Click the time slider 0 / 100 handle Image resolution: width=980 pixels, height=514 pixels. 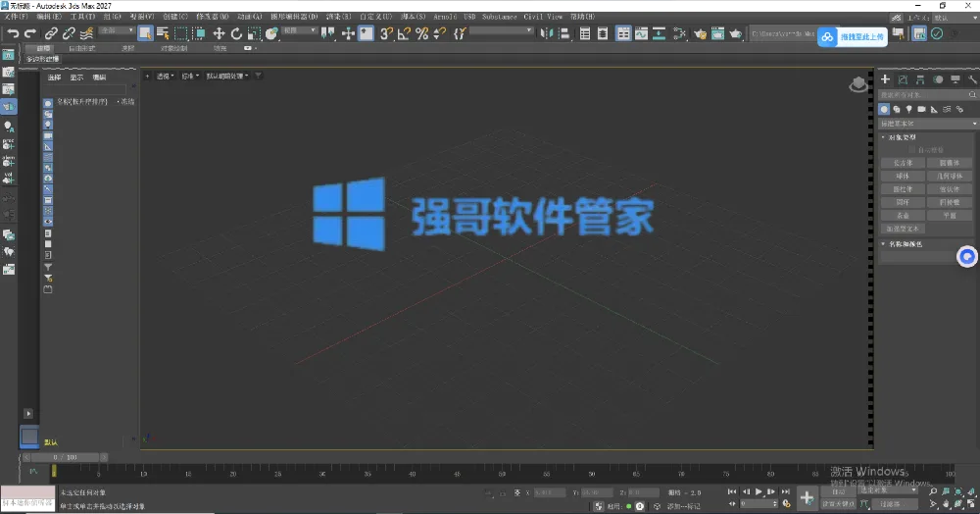pos(65,457)
